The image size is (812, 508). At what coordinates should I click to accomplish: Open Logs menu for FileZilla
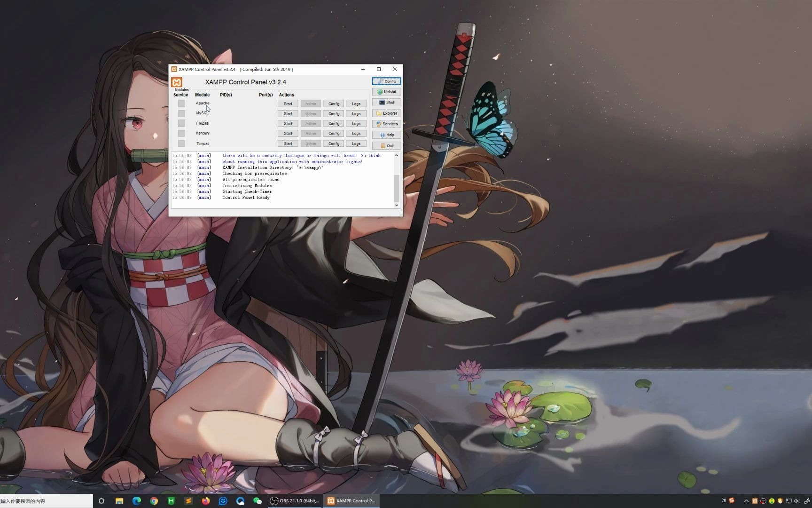pos(356,124)
